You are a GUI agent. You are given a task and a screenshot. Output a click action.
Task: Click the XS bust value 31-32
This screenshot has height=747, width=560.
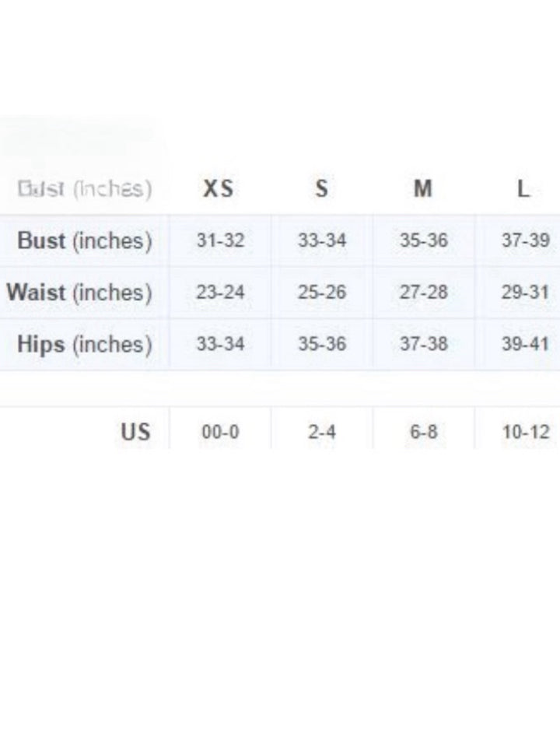tap(220, 241)
